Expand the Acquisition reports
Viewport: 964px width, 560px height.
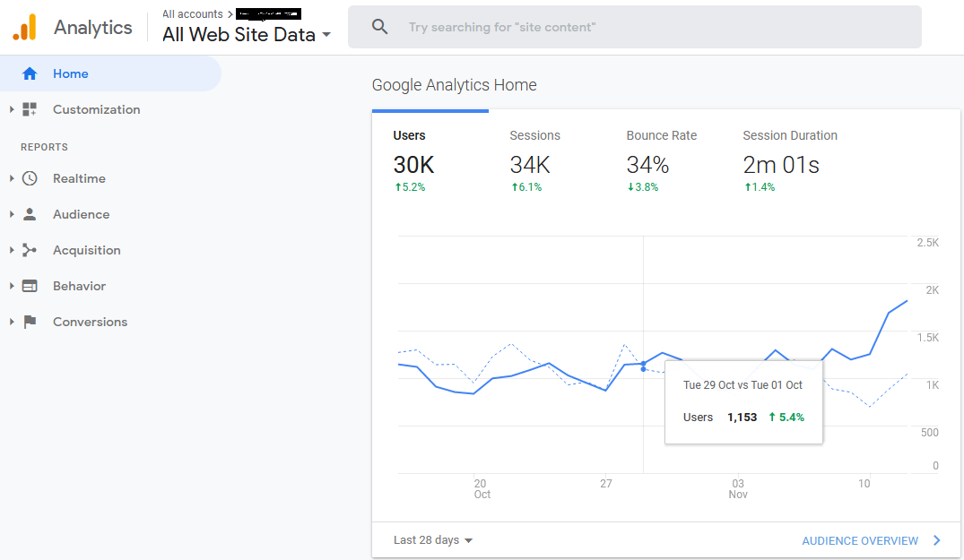tap(12, 250)
